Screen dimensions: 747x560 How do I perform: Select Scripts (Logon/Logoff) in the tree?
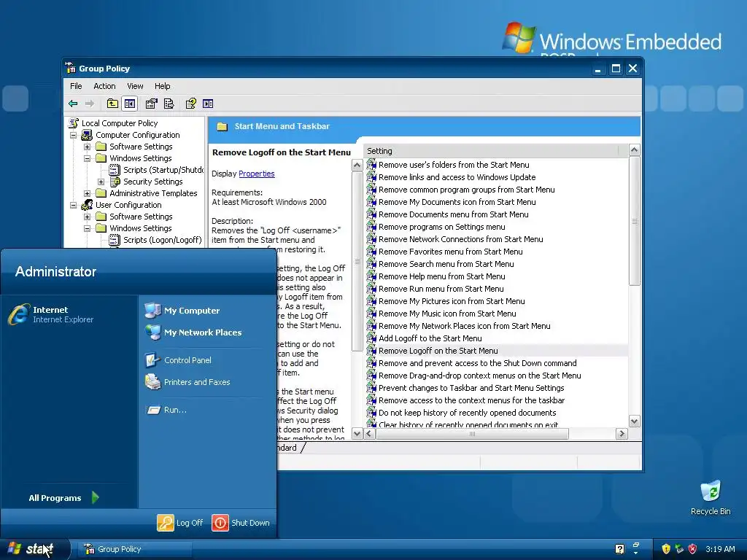(x=163, y=240)
